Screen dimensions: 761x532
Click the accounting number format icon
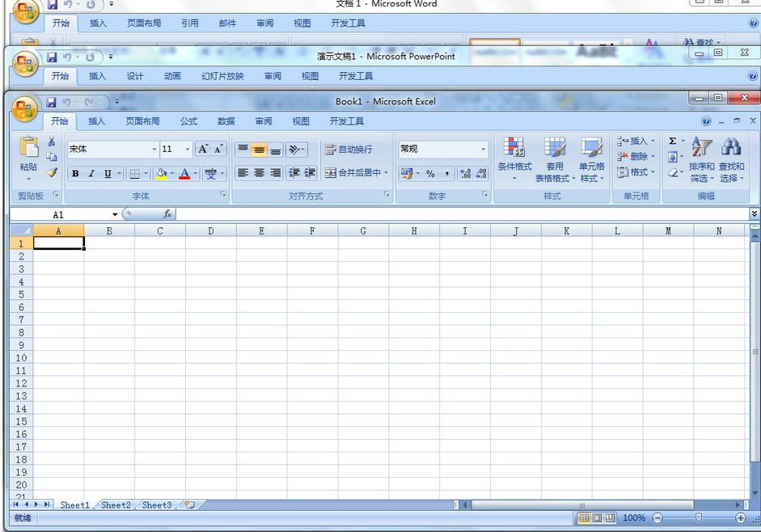[x=407, y=173]
